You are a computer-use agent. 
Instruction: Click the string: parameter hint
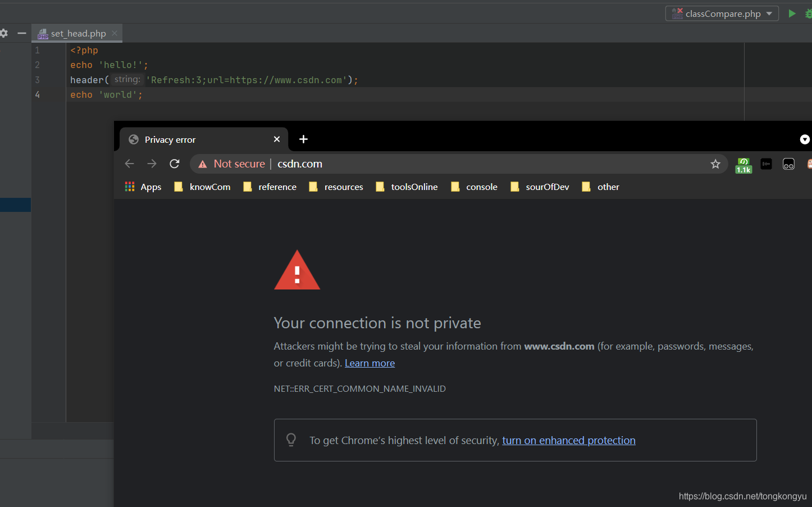(x=127, y=80)
